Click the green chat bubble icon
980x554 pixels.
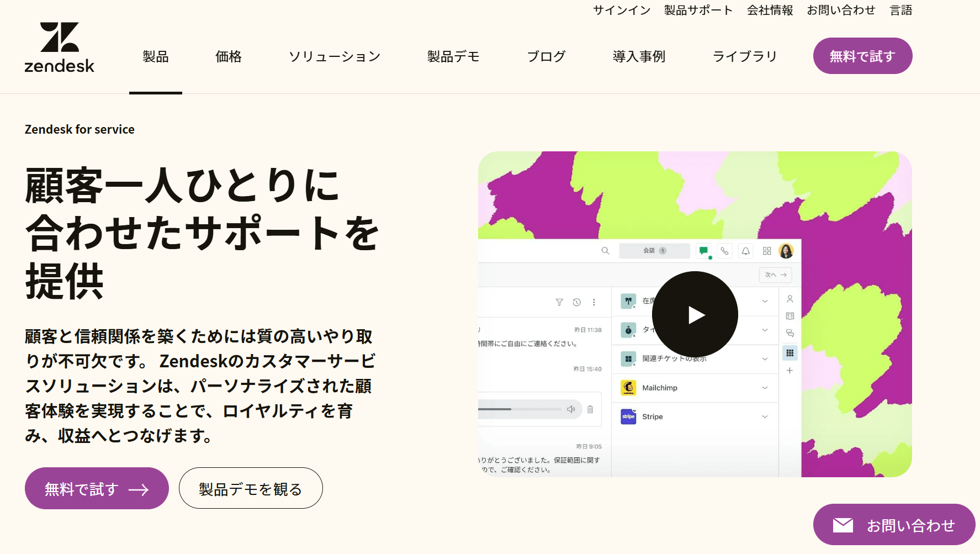pos(703,251)
